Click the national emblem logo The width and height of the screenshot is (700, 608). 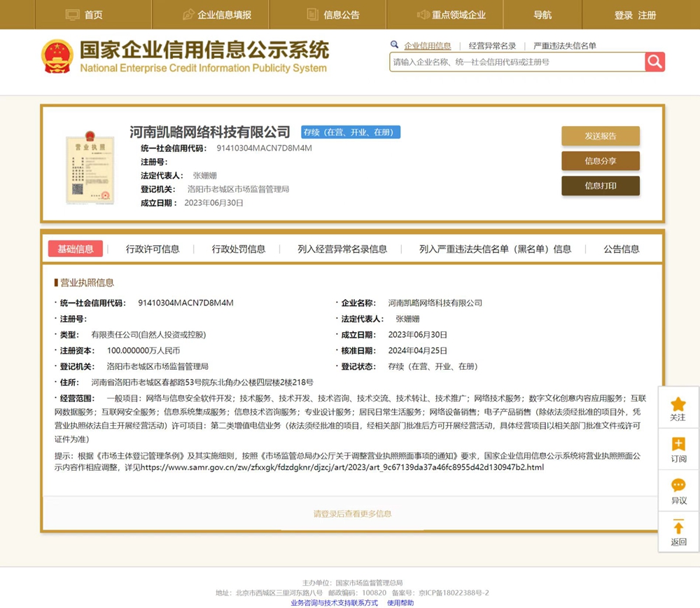click(57, 56)
